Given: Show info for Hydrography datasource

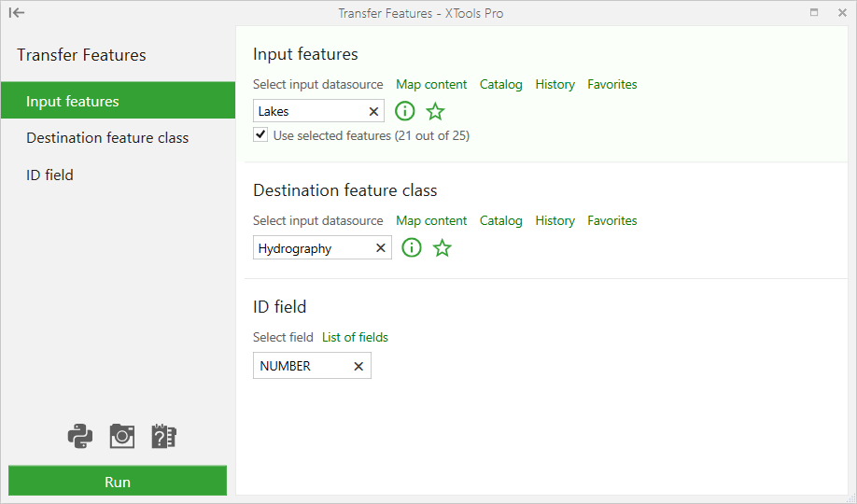Looking at the screenshot, I should (x=412, y=247).
